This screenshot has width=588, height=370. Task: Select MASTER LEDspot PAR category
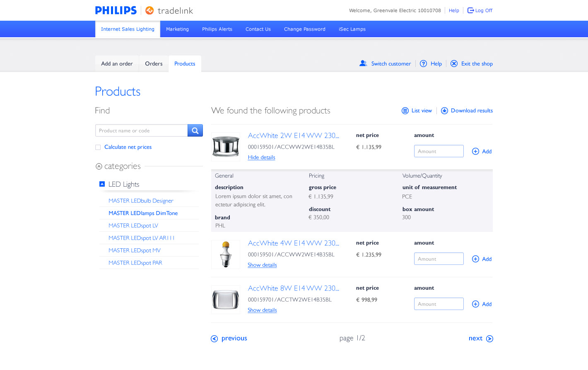[135, 263]
